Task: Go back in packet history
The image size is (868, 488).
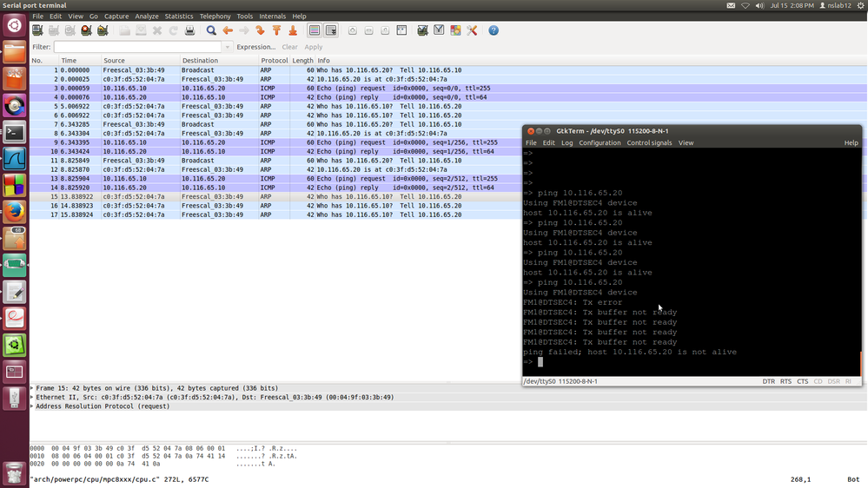Action: click(x=228, y=30)
